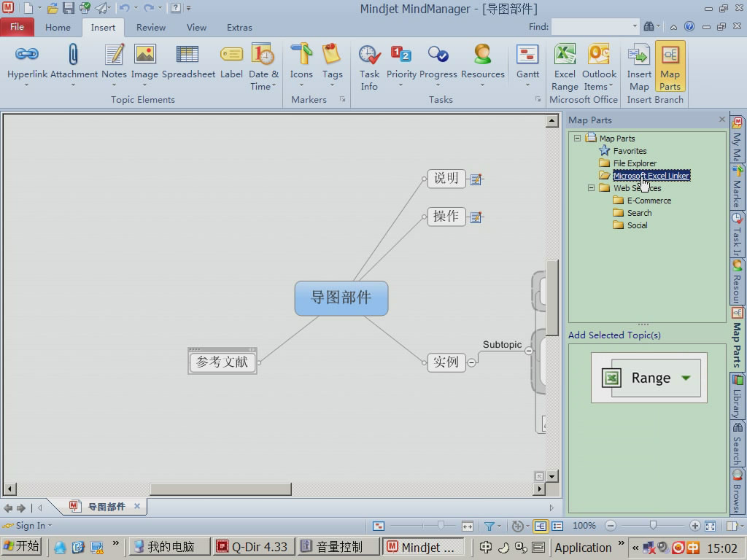Image resolution: width=747 pixels, height=560 pixels.
Task: Collapse the 实例 topic subtopics
Action: point(471,362)
